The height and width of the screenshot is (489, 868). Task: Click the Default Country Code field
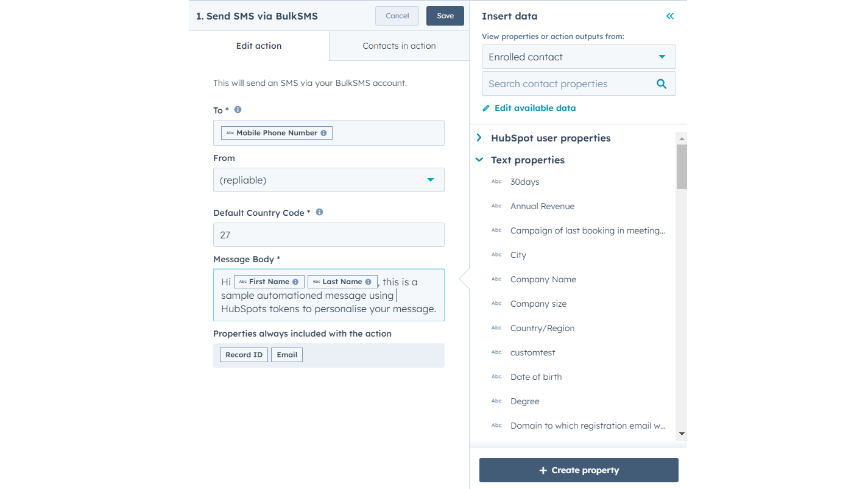pyautogui.click(x=329, y=235)
